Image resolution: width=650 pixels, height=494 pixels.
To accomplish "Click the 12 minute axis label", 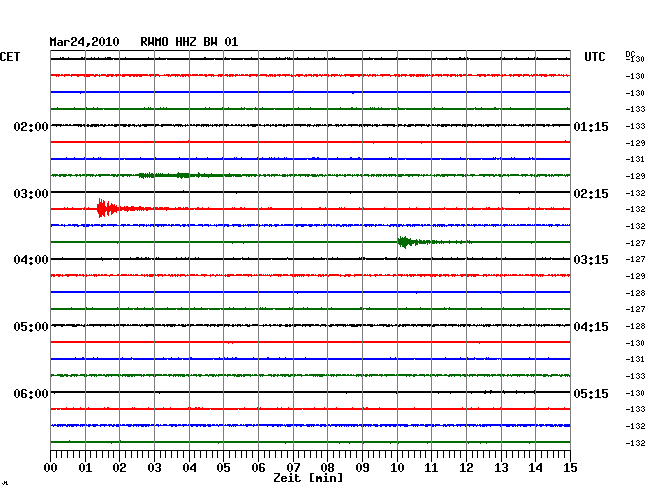I will [466, 467].
